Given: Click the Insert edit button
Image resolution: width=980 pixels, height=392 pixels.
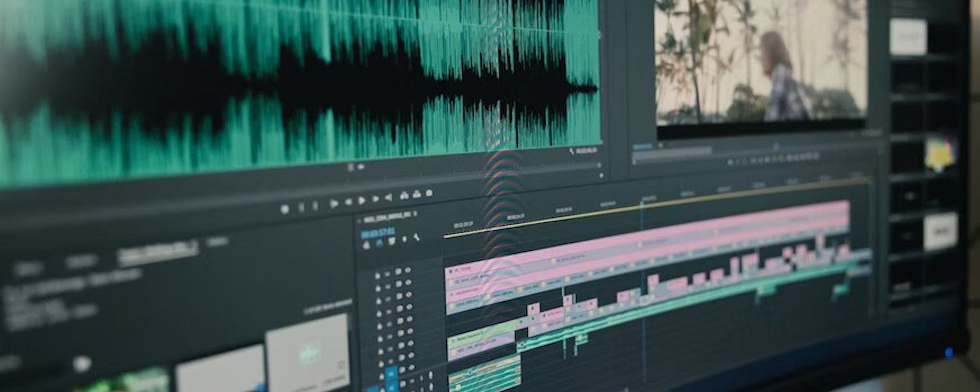Looking at the screenshot, I should [404, 195].
